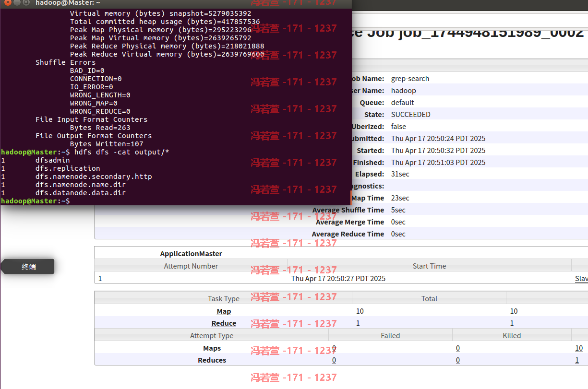Select the Job Name value grep-search

pos(410,79)
